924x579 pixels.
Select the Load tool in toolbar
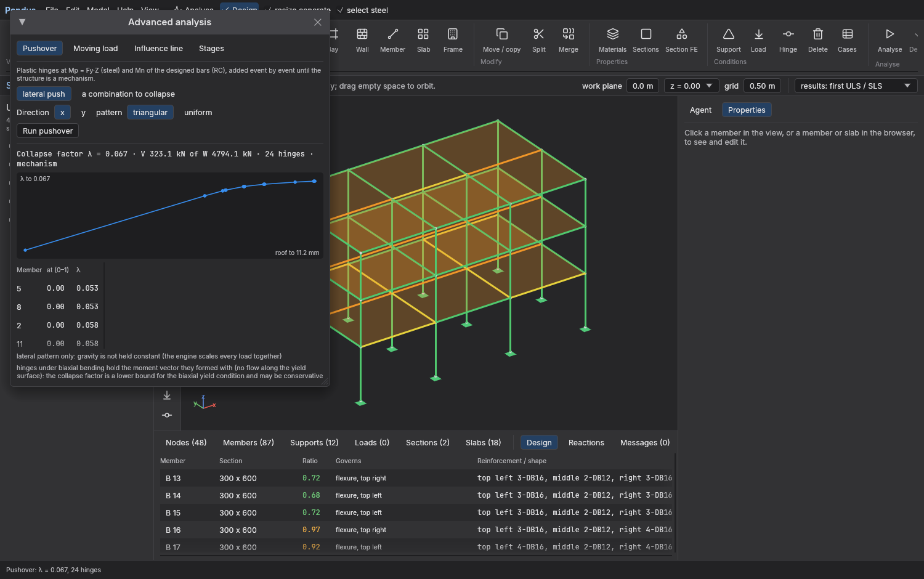point(758,41)
